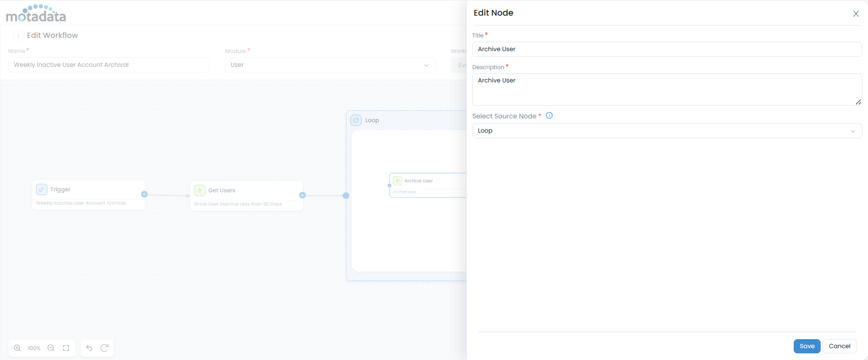This screenshot has height=360, width=868.
Task: Cancel editing the node
Action: coord(839,346)
